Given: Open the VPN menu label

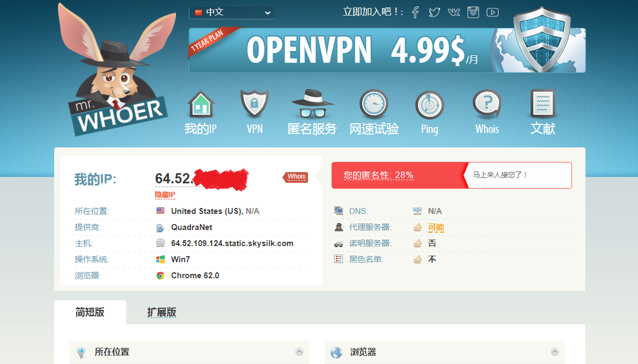Looking at the screenshot, I should pos(255,129).
